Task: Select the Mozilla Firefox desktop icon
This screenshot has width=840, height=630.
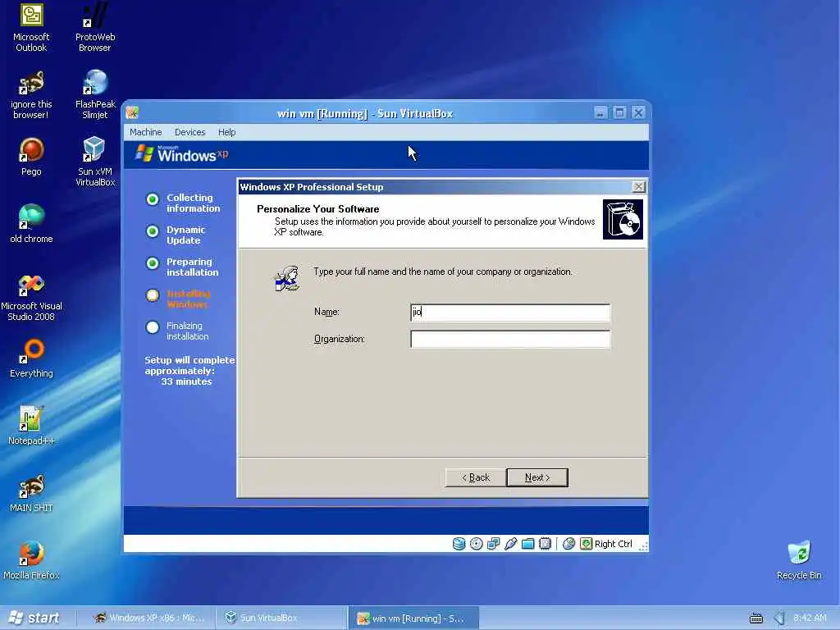Action: click(x=31, y=561)
